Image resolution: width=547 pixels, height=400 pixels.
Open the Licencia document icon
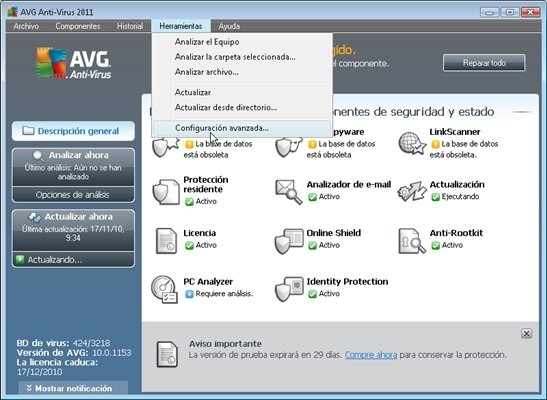coord(166,241)
